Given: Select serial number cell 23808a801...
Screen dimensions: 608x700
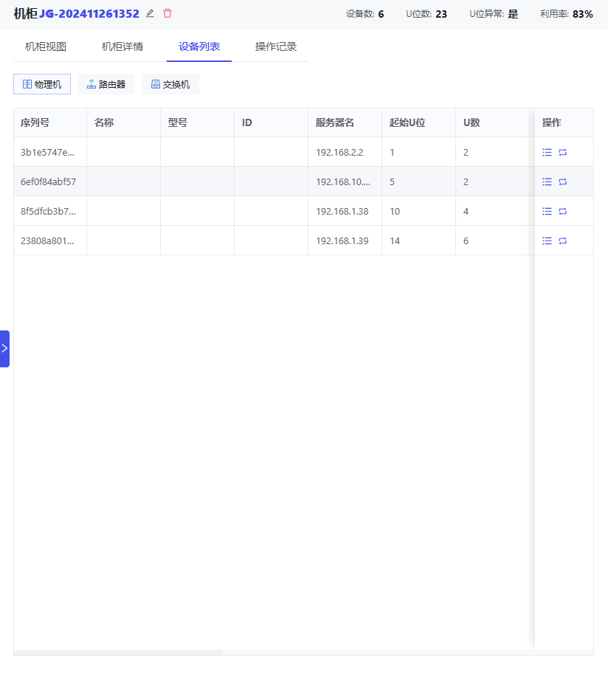Looking at the screenshot, I should (x=50, y=240).
